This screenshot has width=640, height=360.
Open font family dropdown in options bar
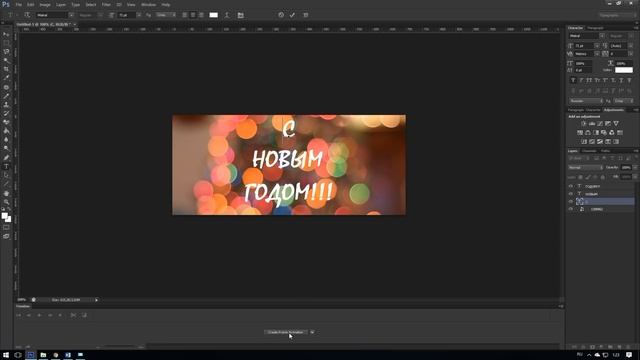[71, 15]
